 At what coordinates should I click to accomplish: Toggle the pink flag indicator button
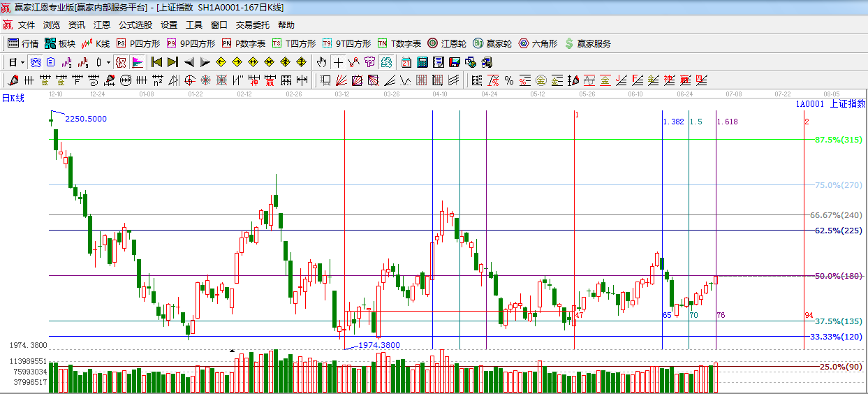coord(138,62)
